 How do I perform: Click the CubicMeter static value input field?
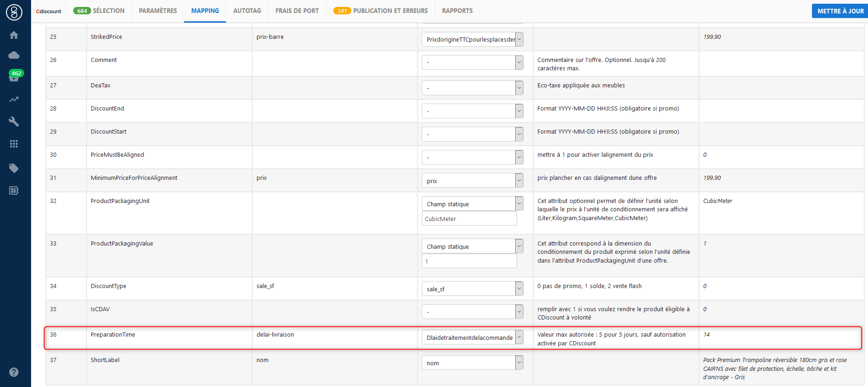click(x=469, y=219)
